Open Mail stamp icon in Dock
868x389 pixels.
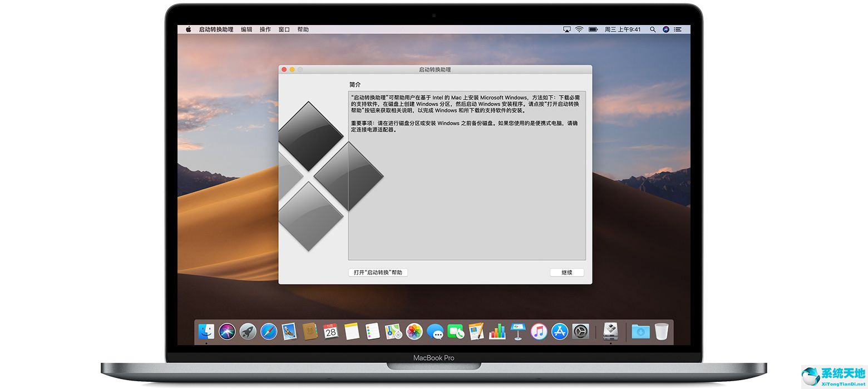pyautogui.click(x=289, y=332)
